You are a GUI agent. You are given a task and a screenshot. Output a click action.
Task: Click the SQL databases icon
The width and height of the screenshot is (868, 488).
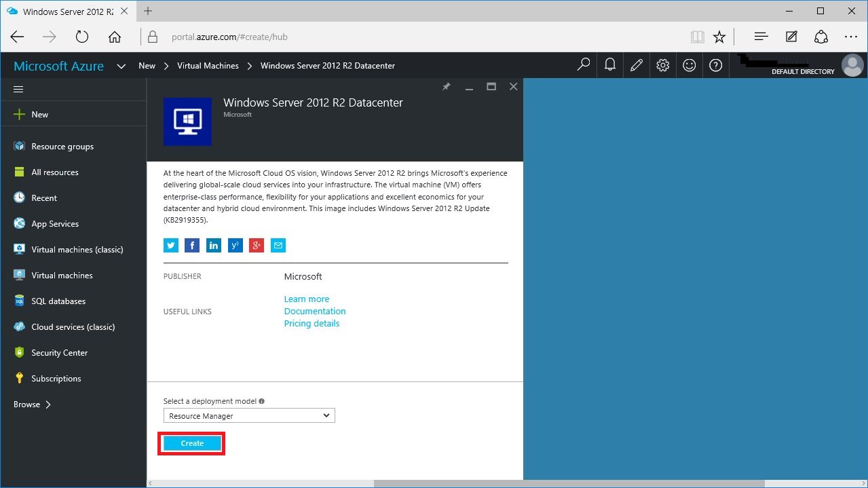[19, 301]
